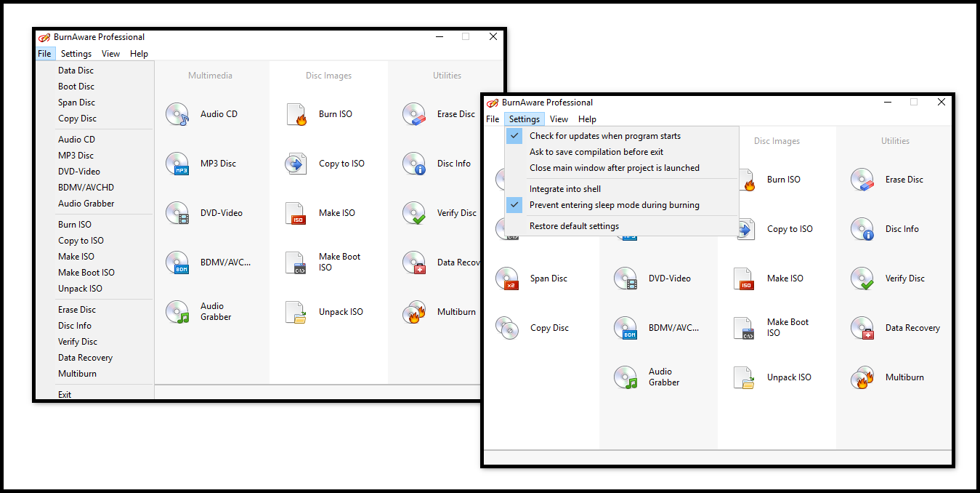
Task: Start Audio Grabber icon in left window grid
Action: [177, 312]
